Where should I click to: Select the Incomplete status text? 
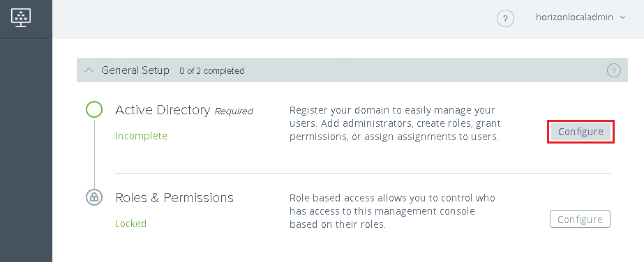pyautogui.click(x=141, y=136)
